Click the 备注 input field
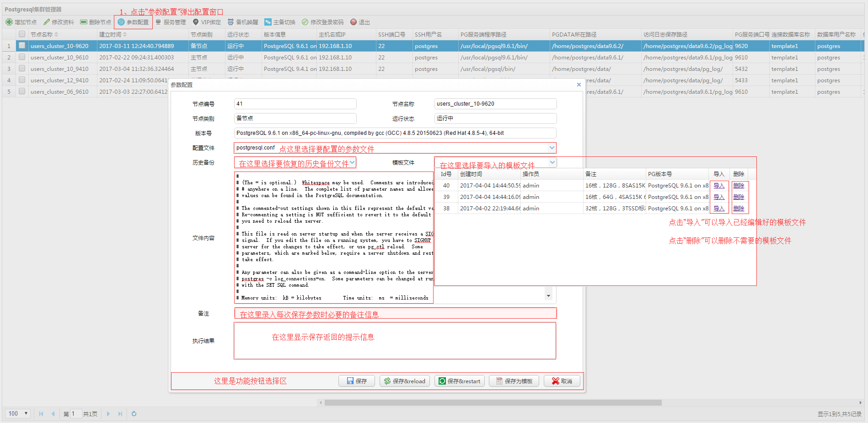 [396, 313]
